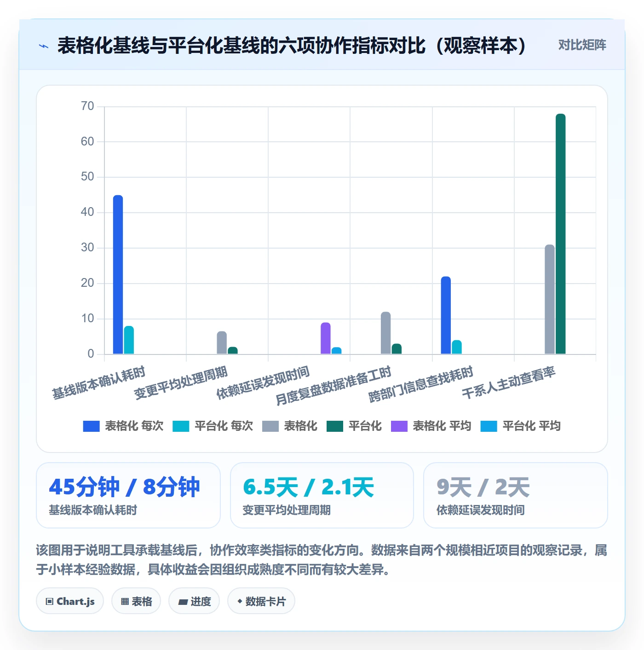Click the 变更平均处理周期 axis label

point(181,383)
